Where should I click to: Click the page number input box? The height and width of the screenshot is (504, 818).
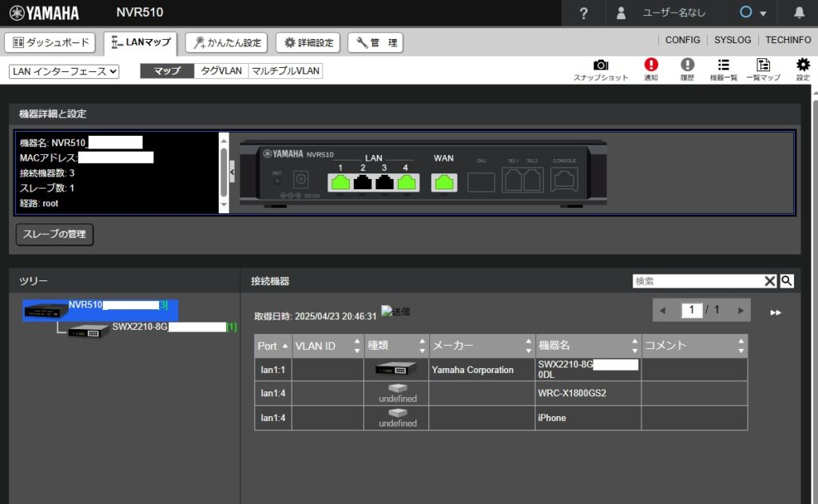692,310
